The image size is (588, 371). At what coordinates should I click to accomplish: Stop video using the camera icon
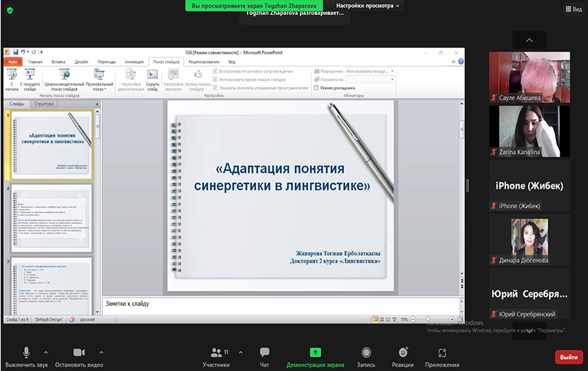click(x=79, y=353)
